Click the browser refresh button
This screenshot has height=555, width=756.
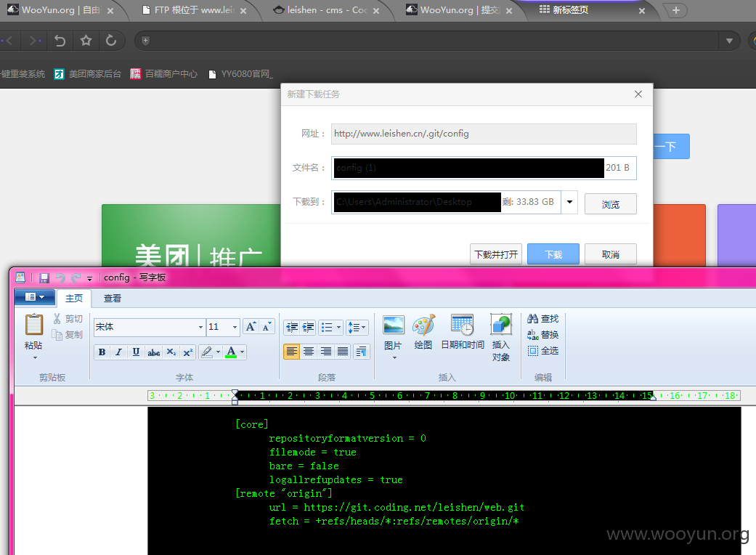111,41
